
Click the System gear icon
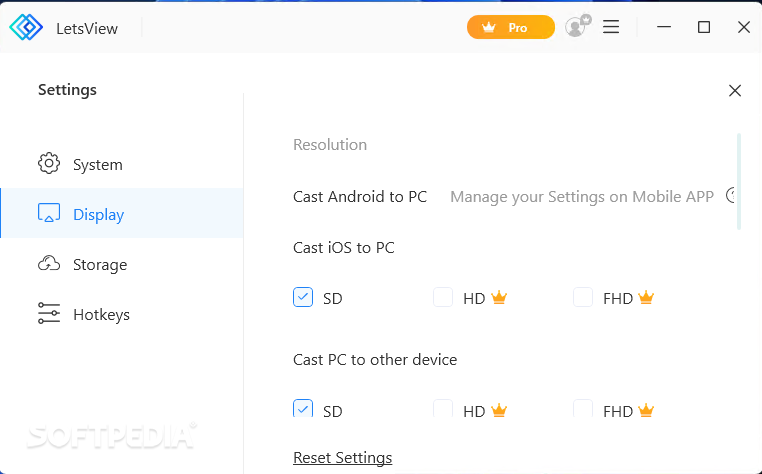click(x=49, y=163)
